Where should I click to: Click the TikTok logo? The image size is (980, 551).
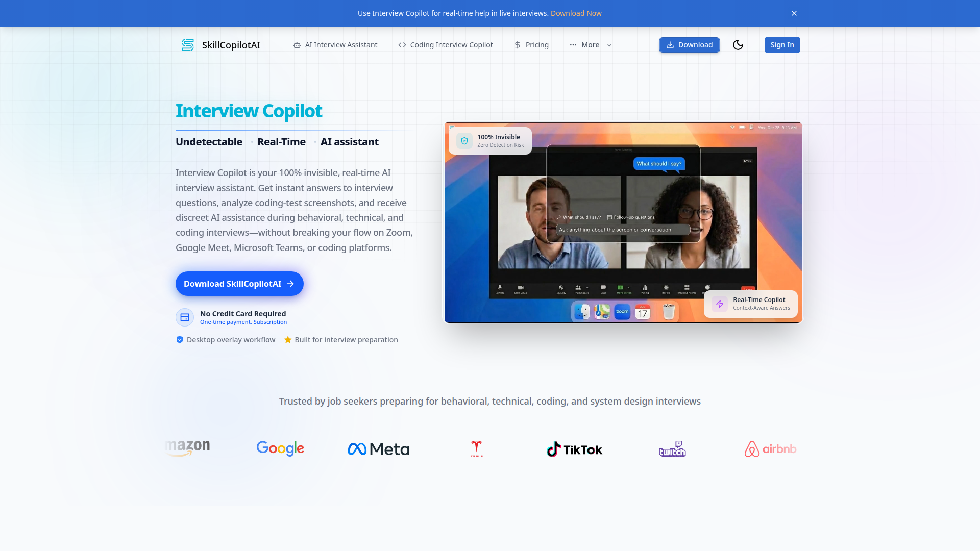[x=574, y=449]
